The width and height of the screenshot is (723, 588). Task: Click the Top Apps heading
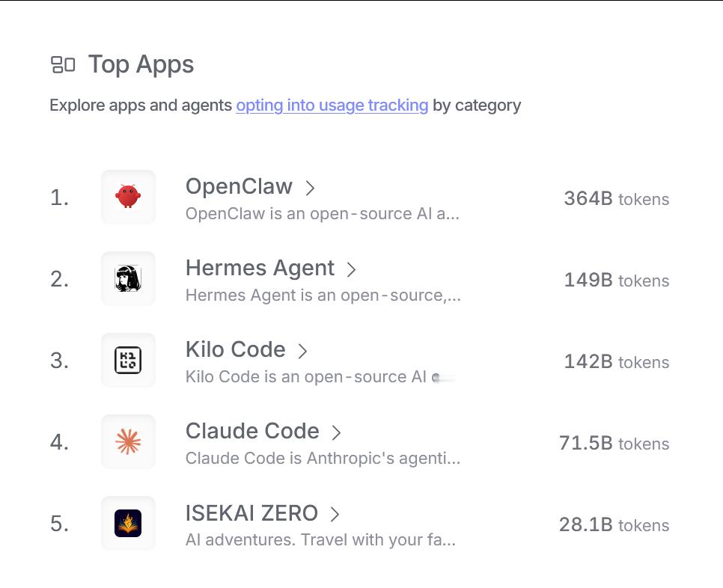point(141,65)
